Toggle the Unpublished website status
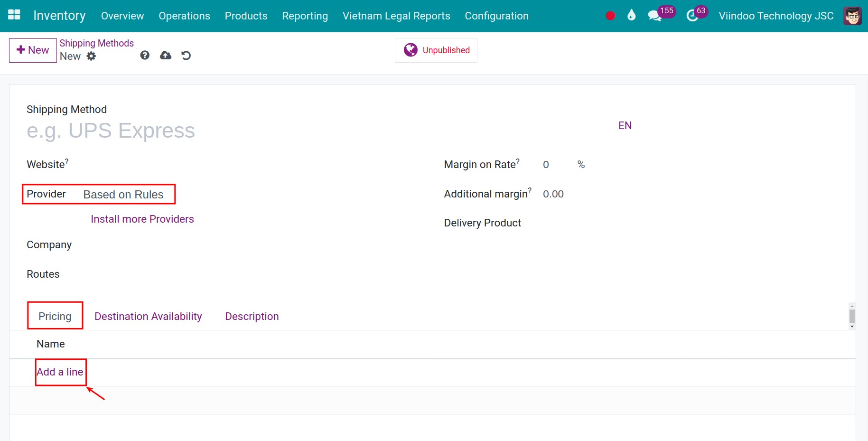The image size is (868, 441). (x=436, y=50)
